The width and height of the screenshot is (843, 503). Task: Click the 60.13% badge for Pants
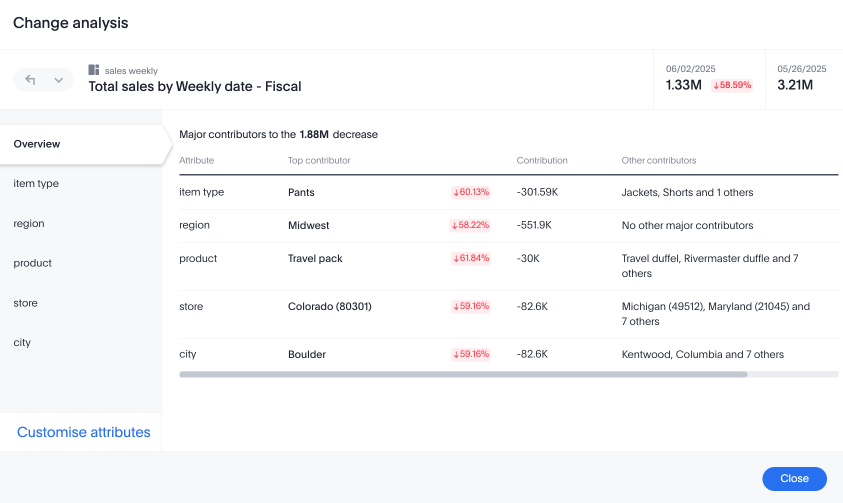471,192
